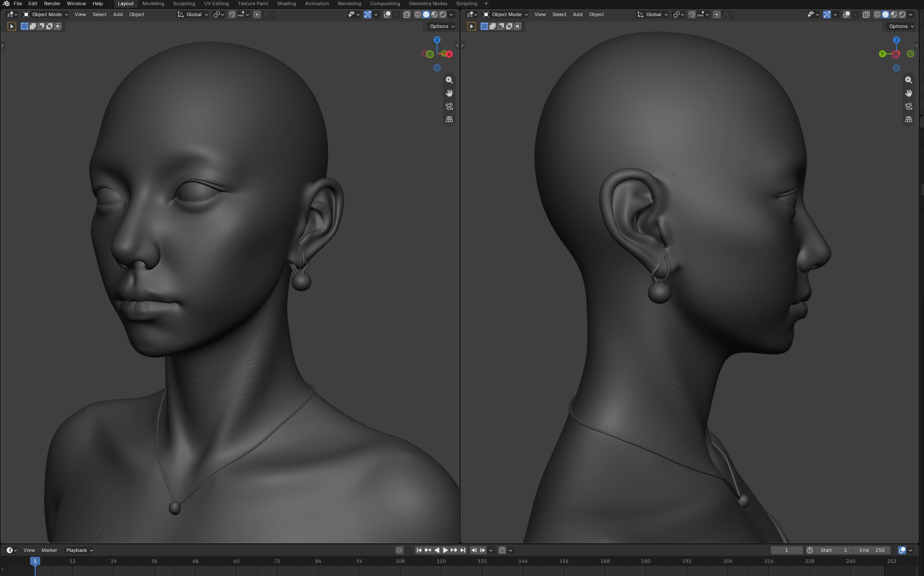The image size is (924, 576).
Task: Open the Marker menu in timeline
Action: pyautogui.click(x=49, y=550)
